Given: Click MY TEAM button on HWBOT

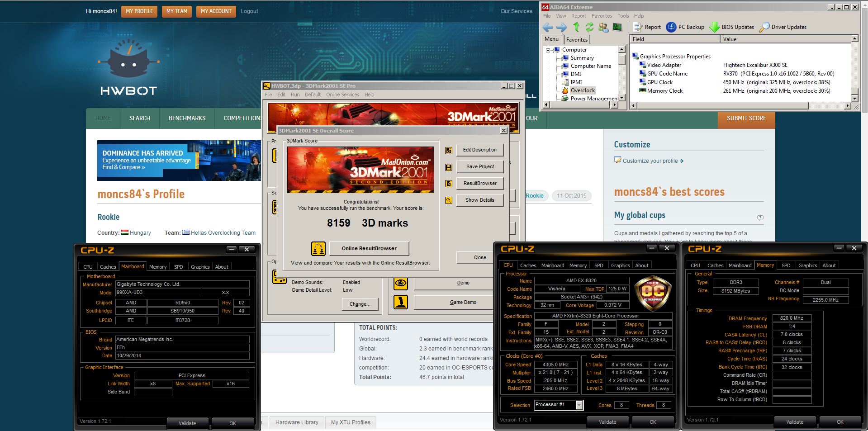Looking at the screenshot, I should pyautogui.click(x=177, y=11).
